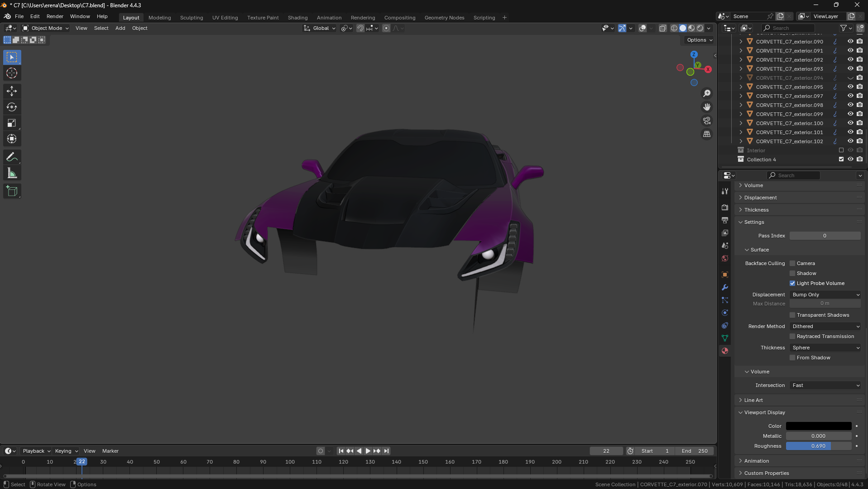
Task: Switch viewport to Material Preview shading
Action: 691,28
